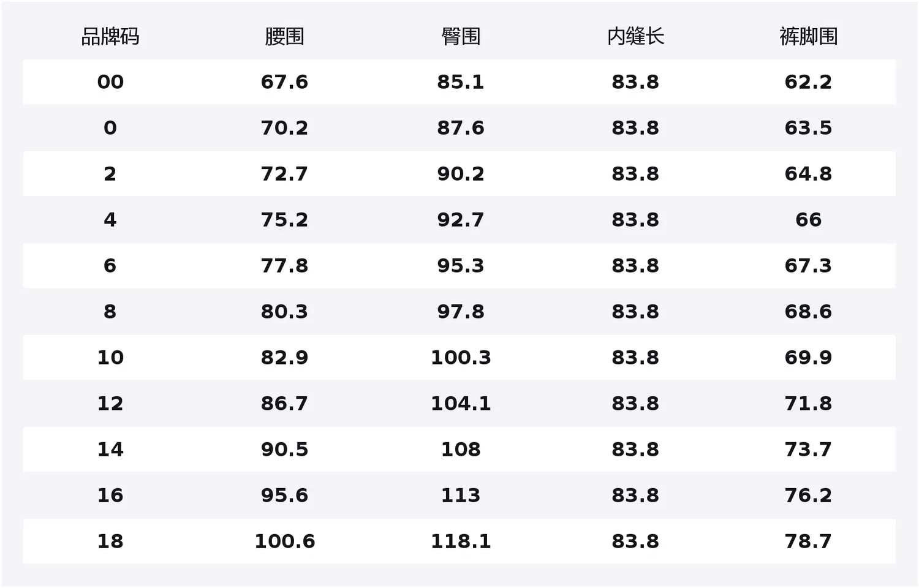Select leg opening value 78.7
Viewport: 919px width, 588px height.
pos(808,541)
